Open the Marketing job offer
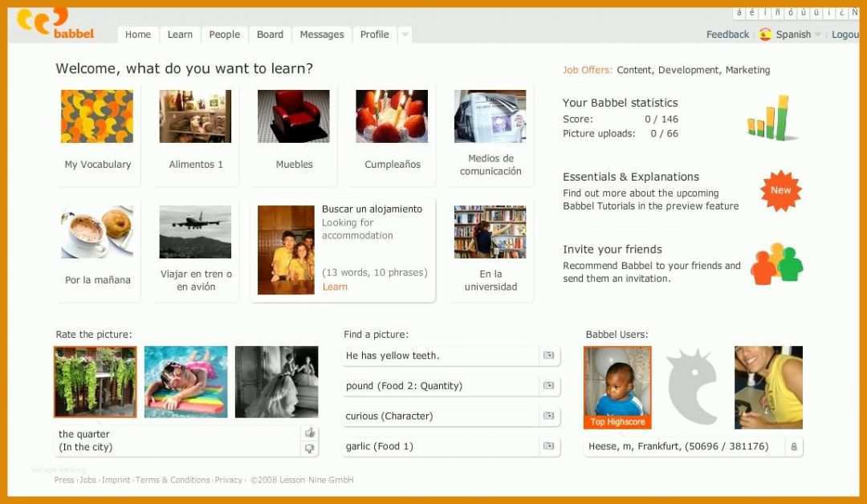Viewport: 867px width, 504px height. [747, 70]
